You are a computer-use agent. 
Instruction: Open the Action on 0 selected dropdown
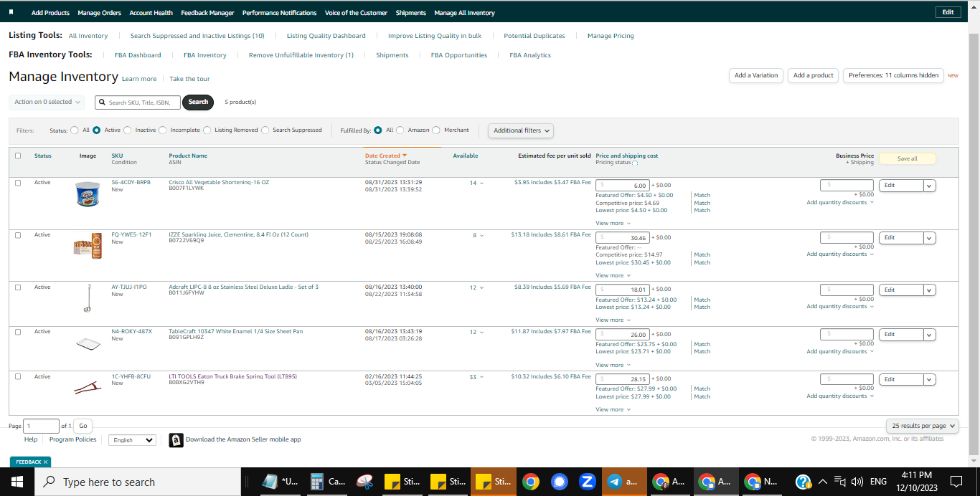pos(47,102)
